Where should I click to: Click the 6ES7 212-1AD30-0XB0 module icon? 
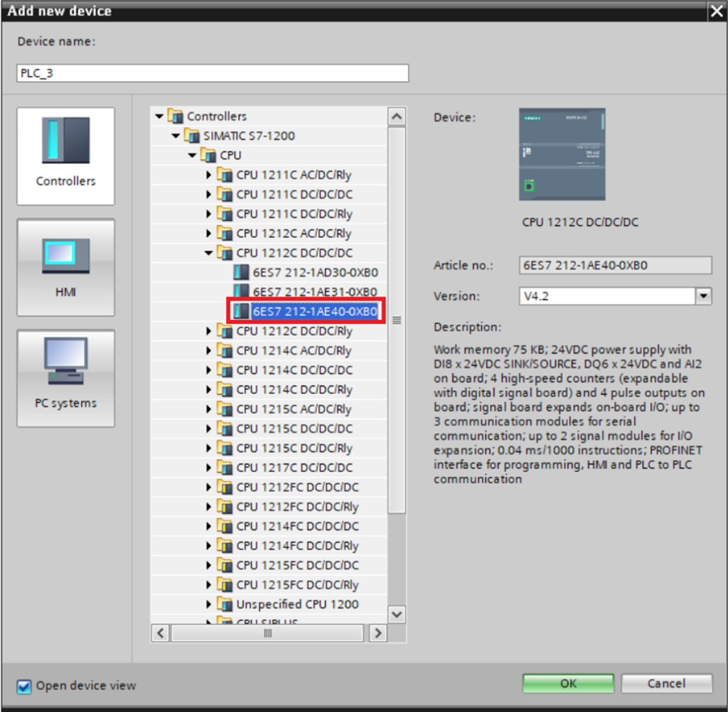point(242,272)
